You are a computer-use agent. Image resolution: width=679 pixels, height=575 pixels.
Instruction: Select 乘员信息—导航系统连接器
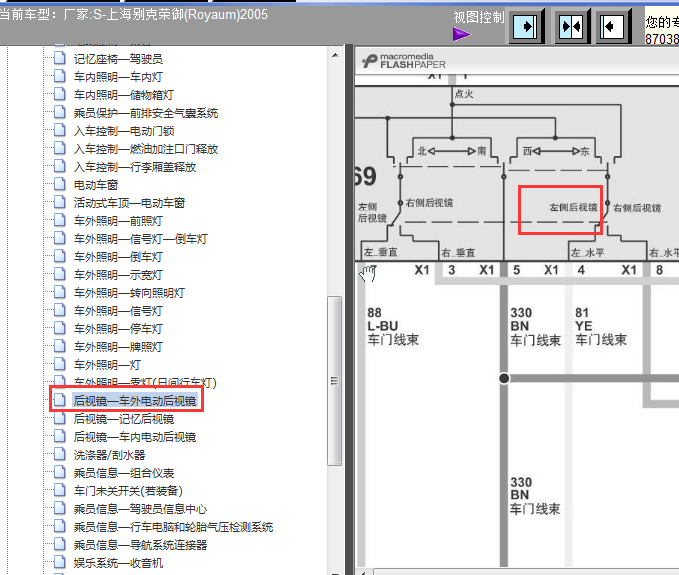coord(140,545)
